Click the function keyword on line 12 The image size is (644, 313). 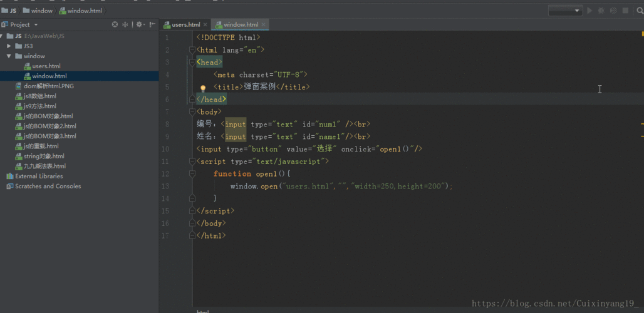[232, 174]
